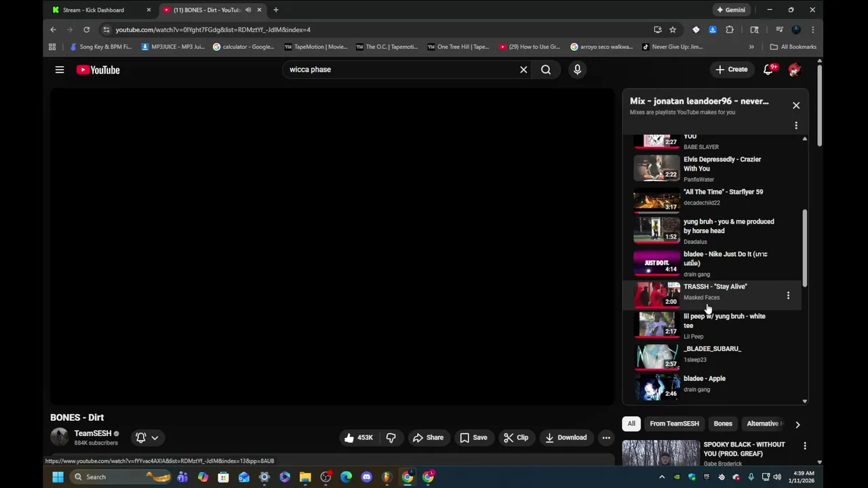Save video to a playlist
Image resolution: width=868 pixels, height=488 pixels.
(473, 438)
